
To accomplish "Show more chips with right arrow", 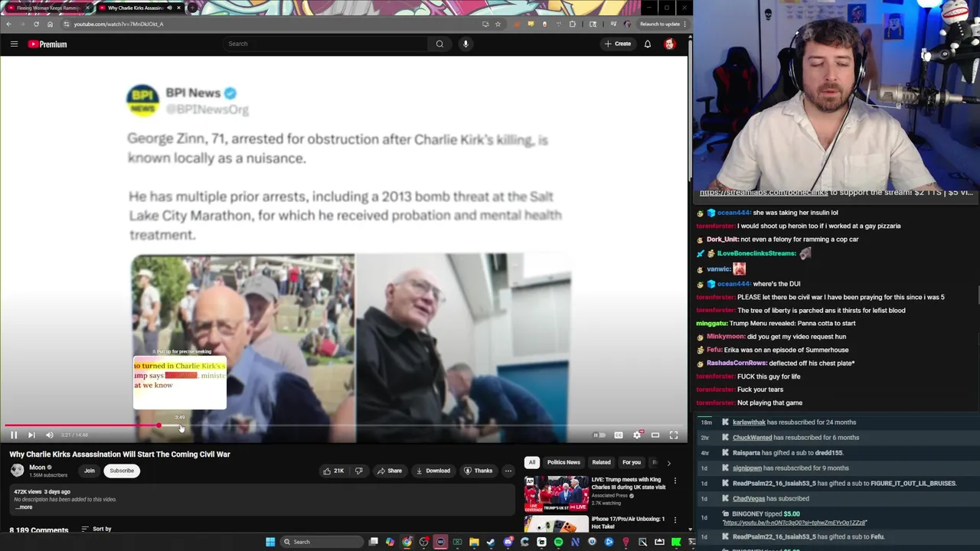I will point(668,463).
